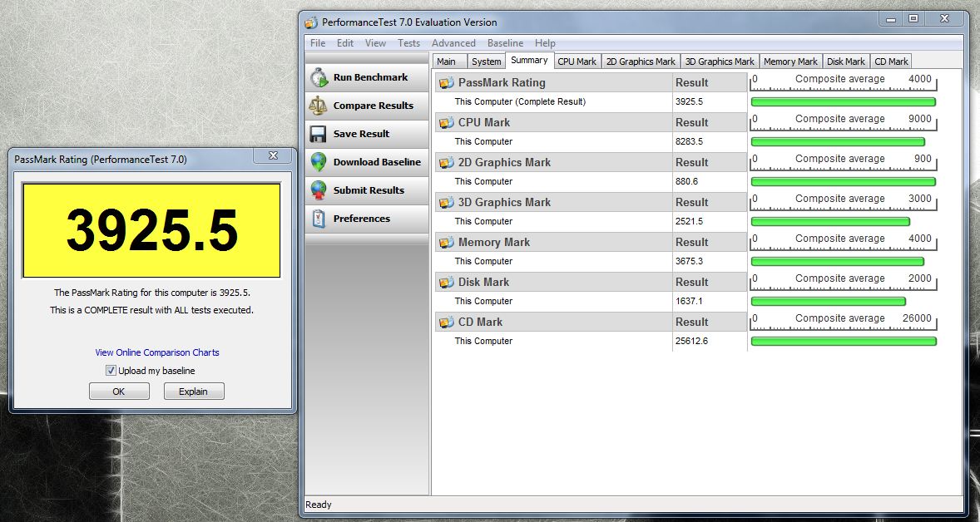Click the icon beside CD Mark header

(446, 323)
